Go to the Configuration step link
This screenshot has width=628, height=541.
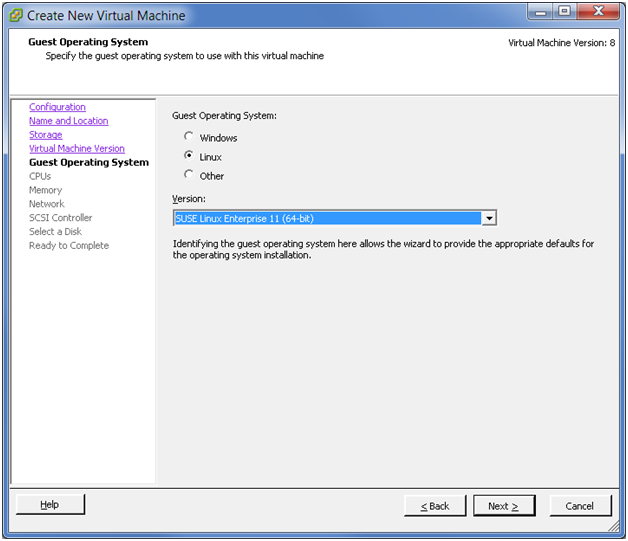[57, 107]
